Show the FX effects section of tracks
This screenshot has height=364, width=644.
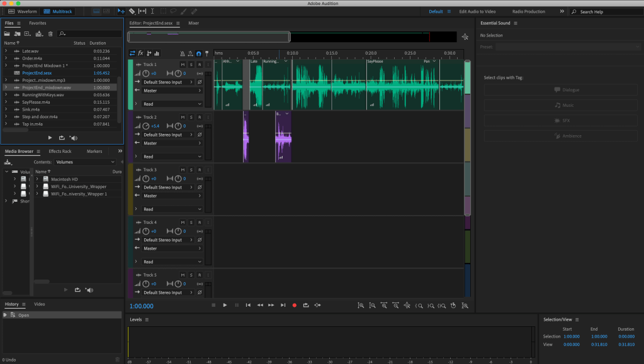(x=140, y=53)
